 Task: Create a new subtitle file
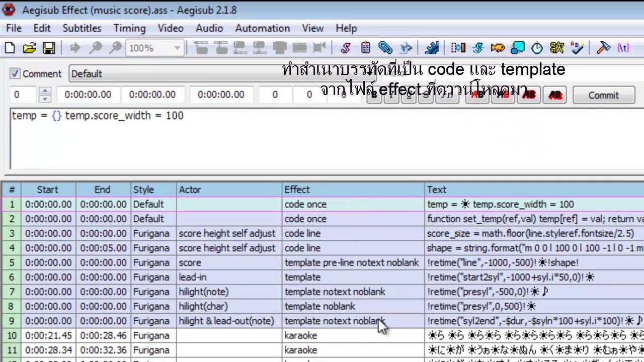pos(10,48)
